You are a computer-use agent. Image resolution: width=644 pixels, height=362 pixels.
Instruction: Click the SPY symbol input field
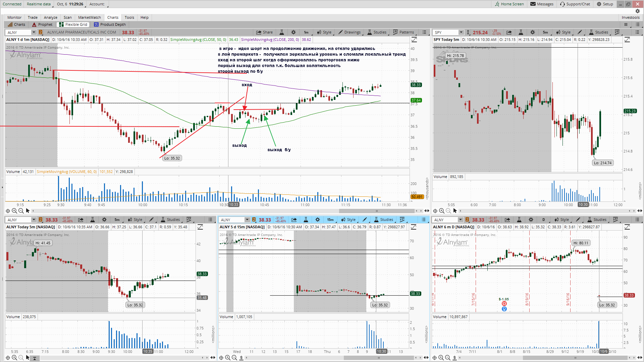[446, 32]
